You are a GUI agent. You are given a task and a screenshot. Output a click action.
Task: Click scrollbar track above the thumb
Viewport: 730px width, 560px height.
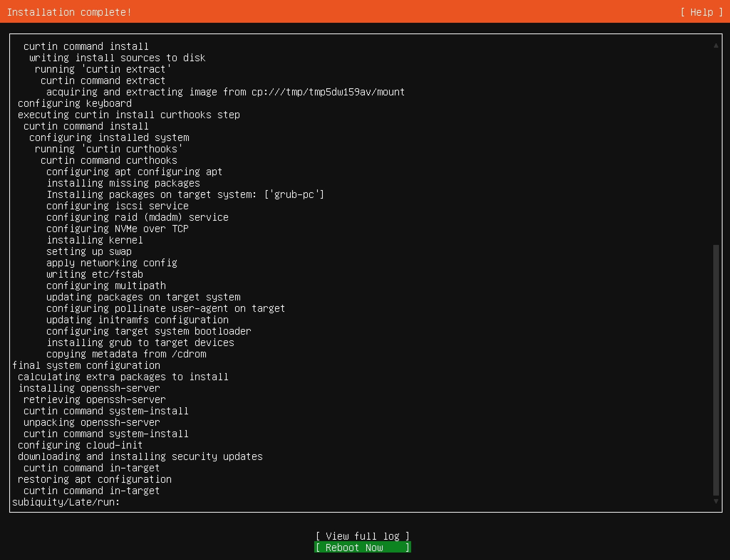(716, 142)
